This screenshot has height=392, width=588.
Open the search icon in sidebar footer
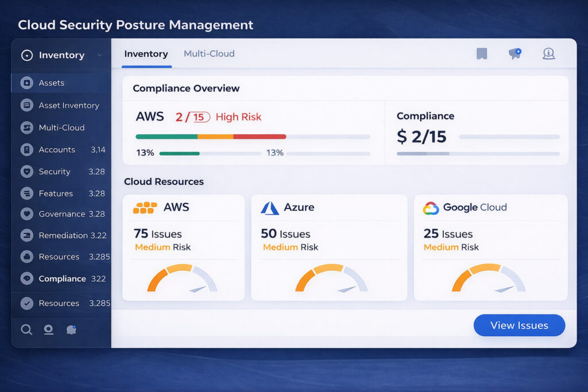26,329
